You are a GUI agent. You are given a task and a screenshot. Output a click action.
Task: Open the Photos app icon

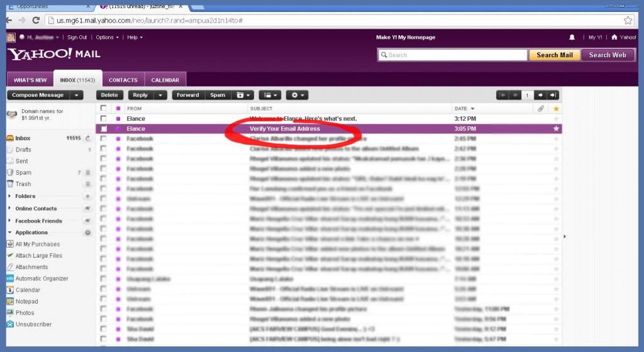(10, 312)
